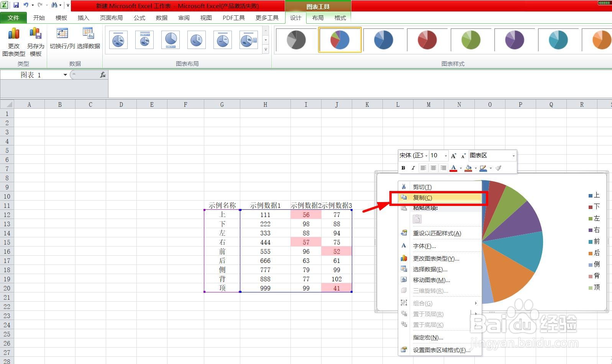Click shape fill paint bucket icon

(468, 168)
